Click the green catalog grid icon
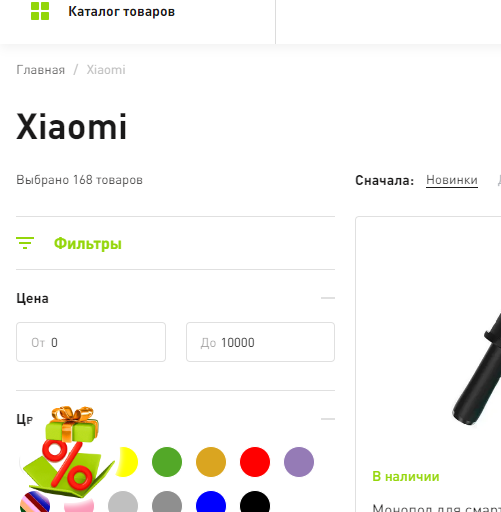501x512 pixels. point(40,11)
